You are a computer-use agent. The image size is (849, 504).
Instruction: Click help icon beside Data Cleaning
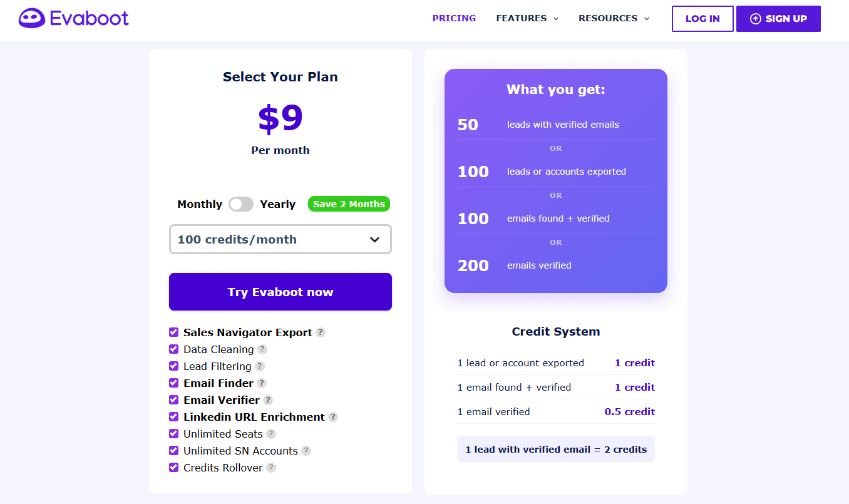(x=262, y=349)
